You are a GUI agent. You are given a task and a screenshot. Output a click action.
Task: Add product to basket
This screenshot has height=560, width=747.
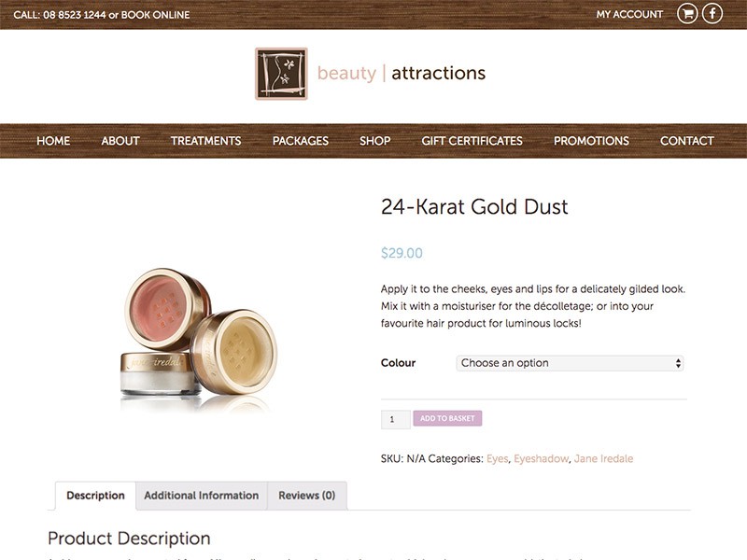[x=447, y=418]
